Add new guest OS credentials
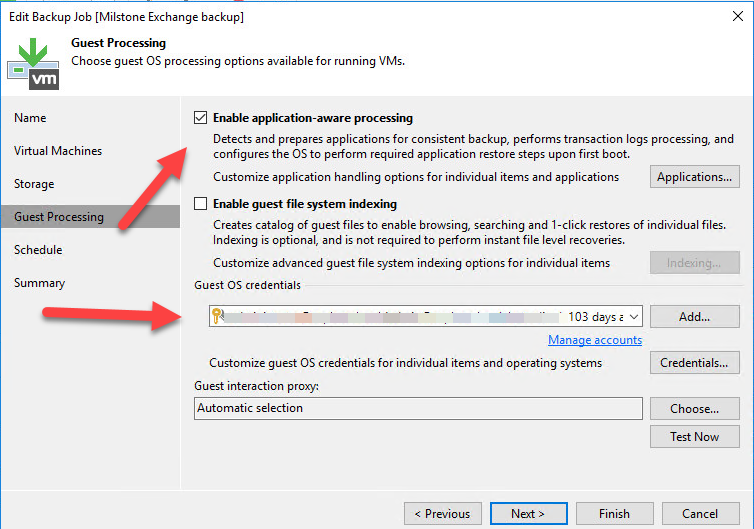 (x=694, y=317)
